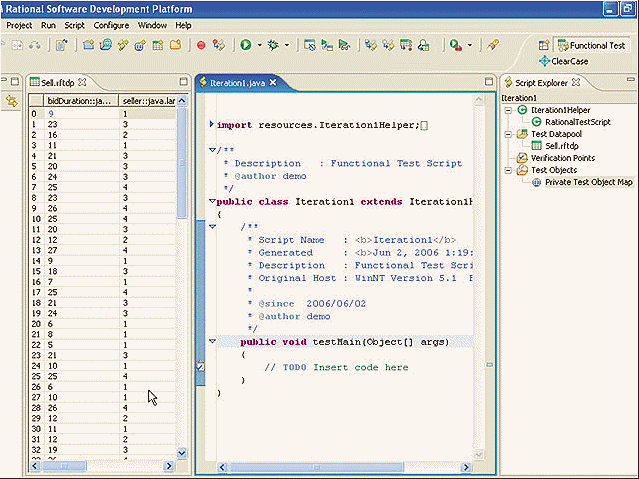639x479 pixels.
Task: Collapse the public class Iteration1 block
Action: (x=212, y=201)
